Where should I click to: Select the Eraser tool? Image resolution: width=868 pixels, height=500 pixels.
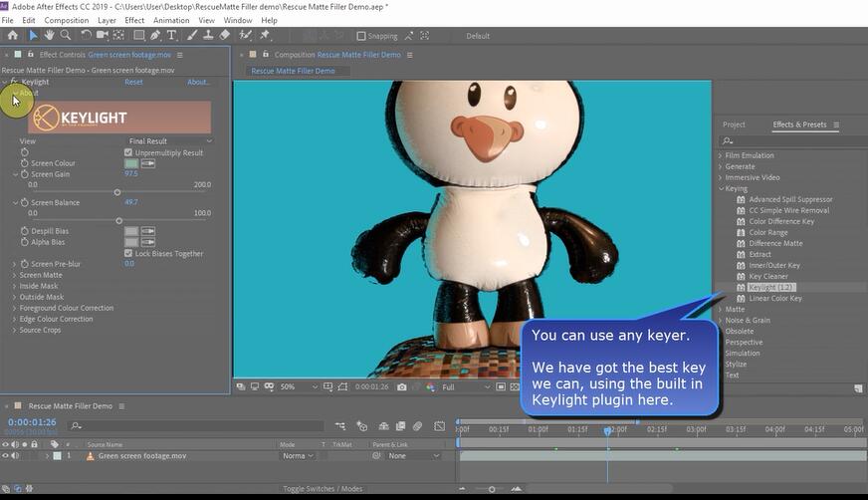[224, 36]
